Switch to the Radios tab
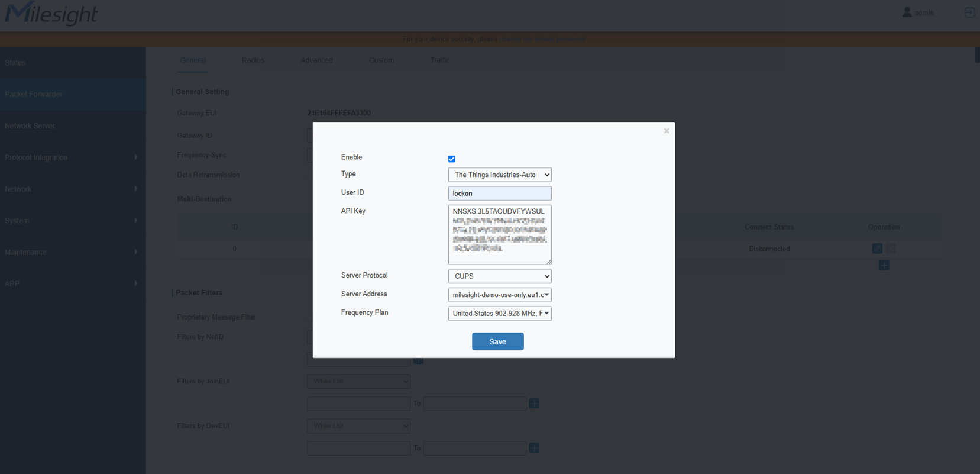 (253, 60)
